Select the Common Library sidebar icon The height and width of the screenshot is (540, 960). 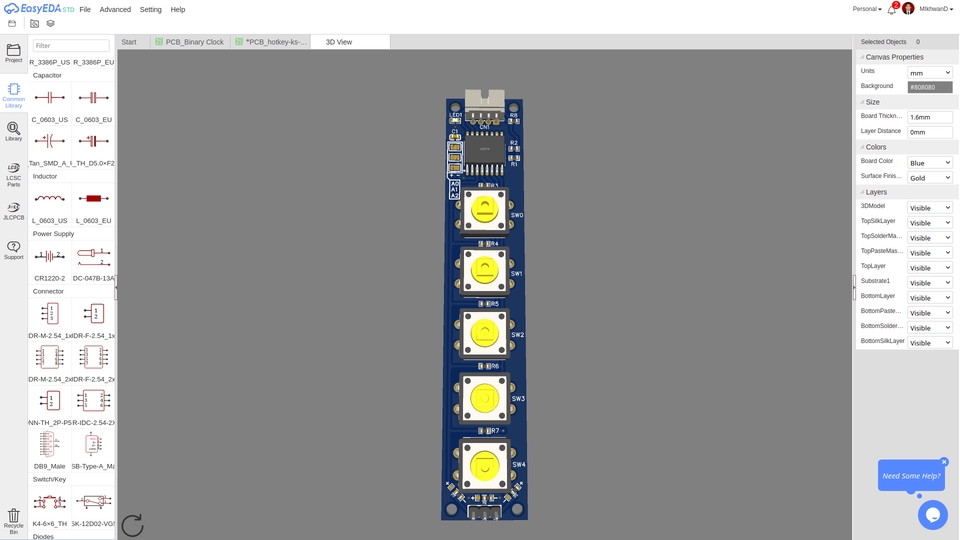(x=13, y=94)
